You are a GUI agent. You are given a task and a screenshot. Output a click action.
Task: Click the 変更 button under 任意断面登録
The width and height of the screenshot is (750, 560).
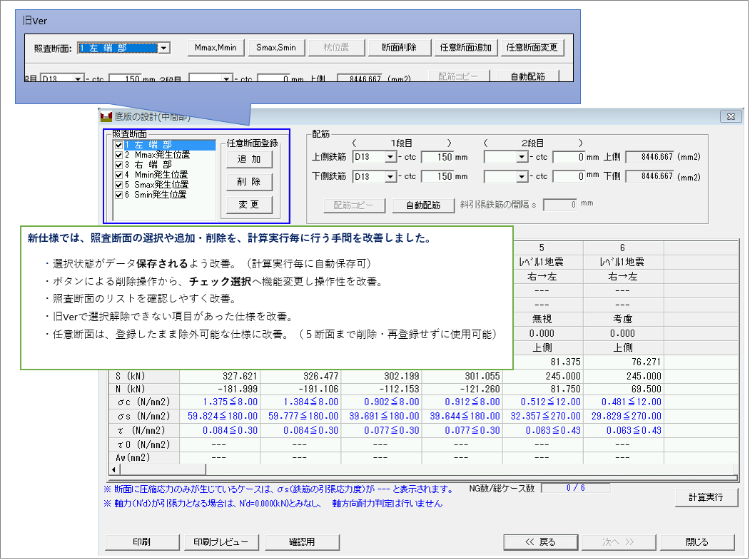(249, 205)
